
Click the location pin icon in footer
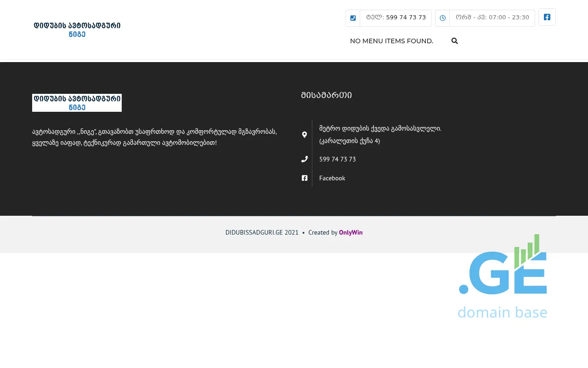point(304,135)
